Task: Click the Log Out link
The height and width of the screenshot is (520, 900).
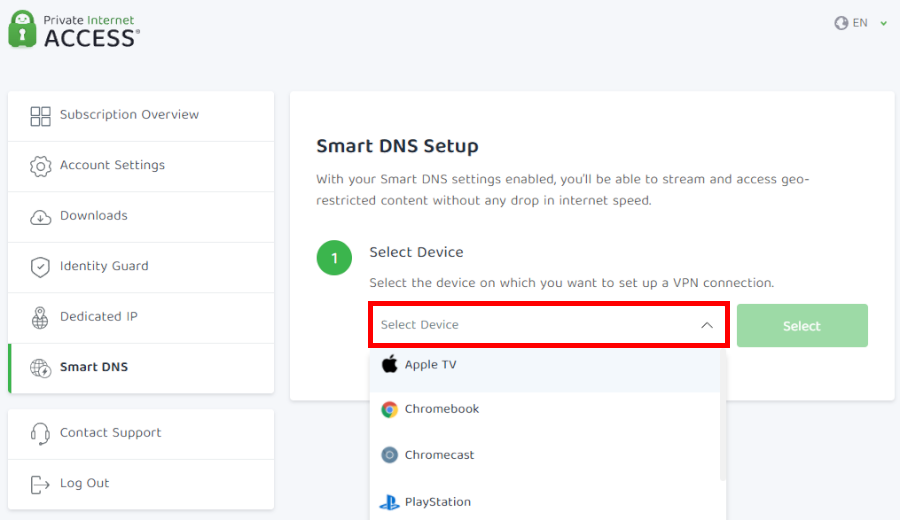Action: point(141,484)
